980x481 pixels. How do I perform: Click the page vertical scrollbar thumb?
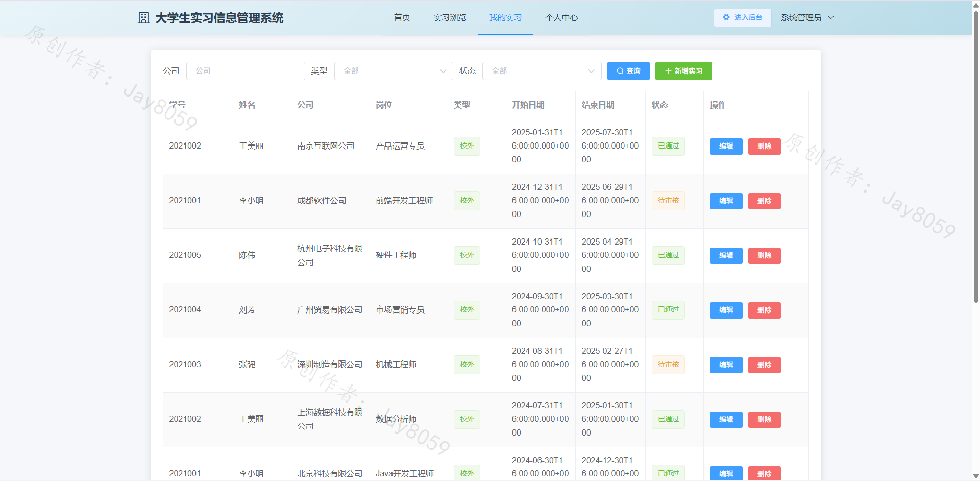[976, 156]
